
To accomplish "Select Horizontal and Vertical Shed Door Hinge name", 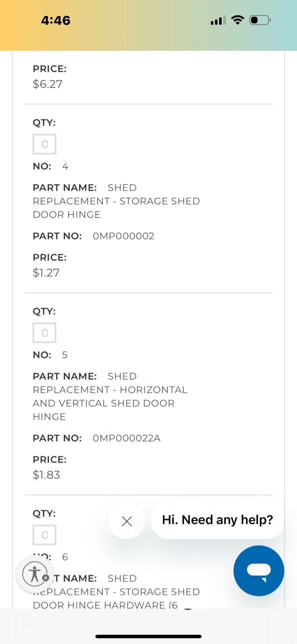I will (110, 396).
